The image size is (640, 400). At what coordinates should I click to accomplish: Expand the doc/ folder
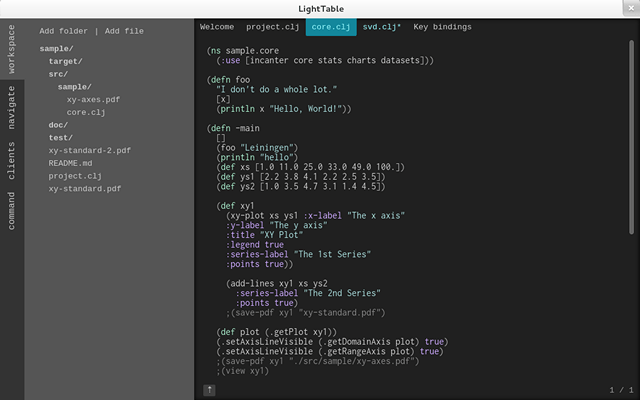point(59,125)
